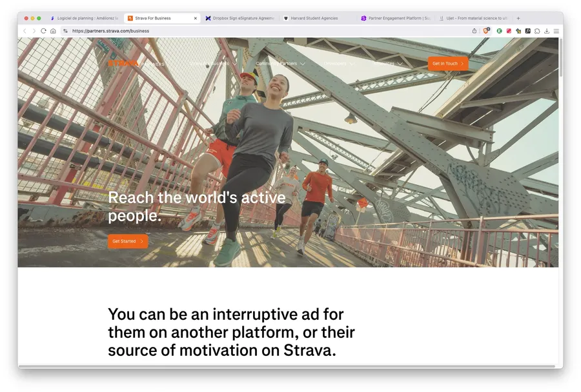Expand the Developers nav dropdown
The height and width of the screenshot is (392, 581).
pyautogui.click(x=339, y=64)
